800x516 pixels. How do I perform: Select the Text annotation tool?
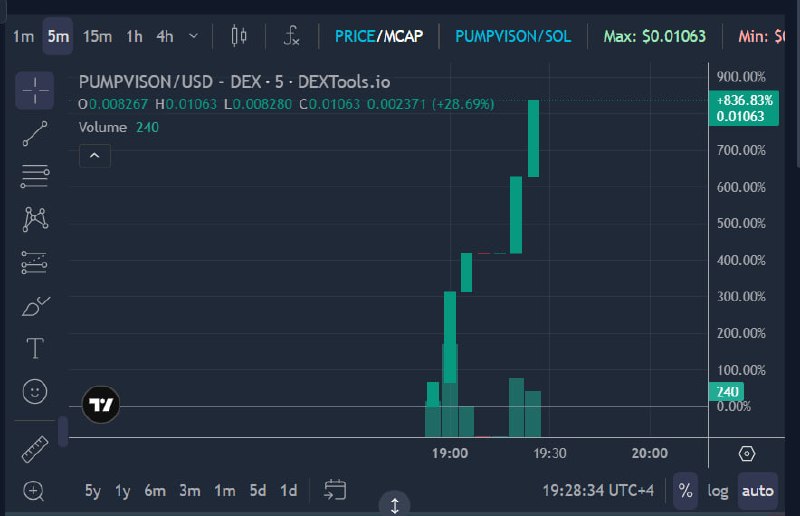35,349
